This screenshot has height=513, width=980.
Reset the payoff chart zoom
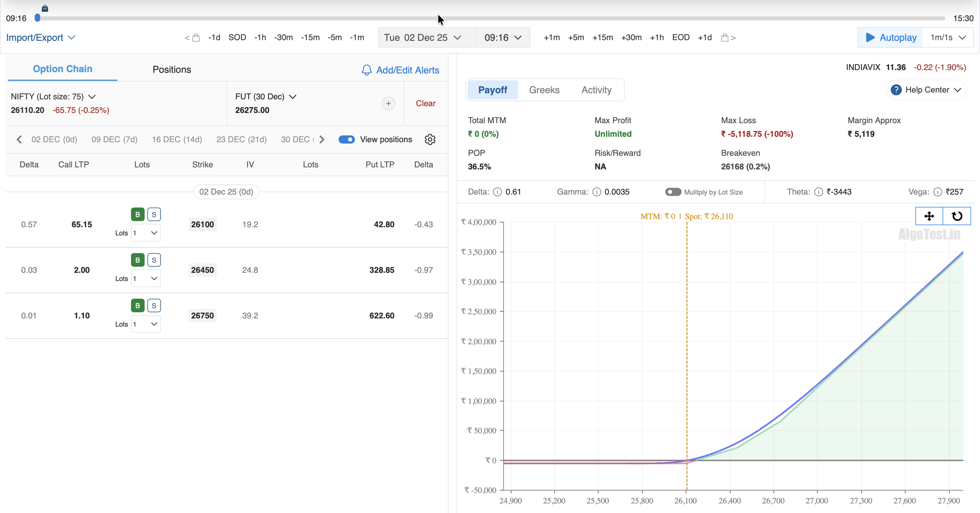click(957, 216)
